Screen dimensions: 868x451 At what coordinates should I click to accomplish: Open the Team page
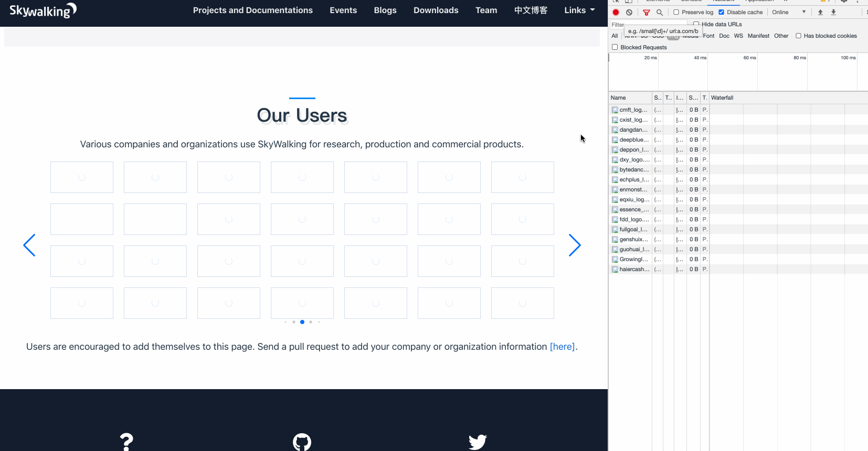486,10
